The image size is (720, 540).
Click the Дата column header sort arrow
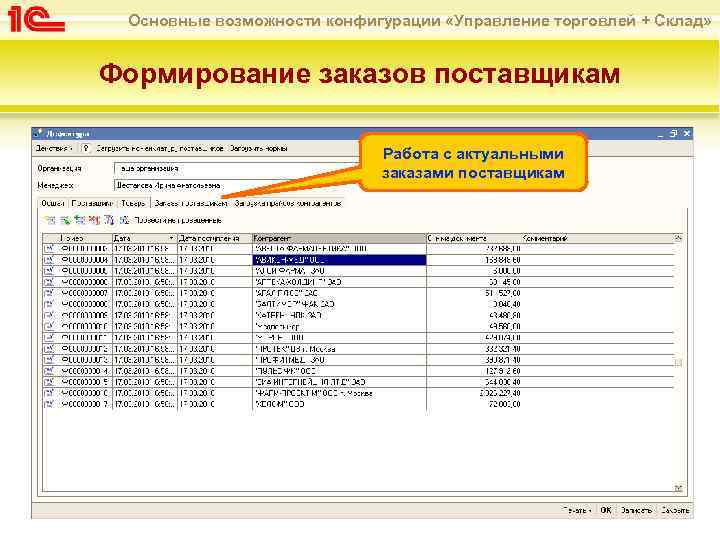171,238
